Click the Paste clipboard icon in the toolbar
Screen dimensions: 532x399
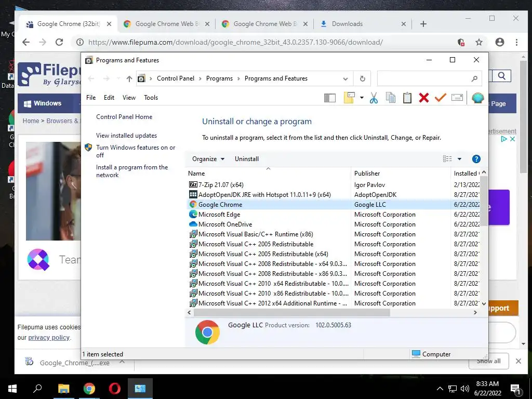[407, 98]
